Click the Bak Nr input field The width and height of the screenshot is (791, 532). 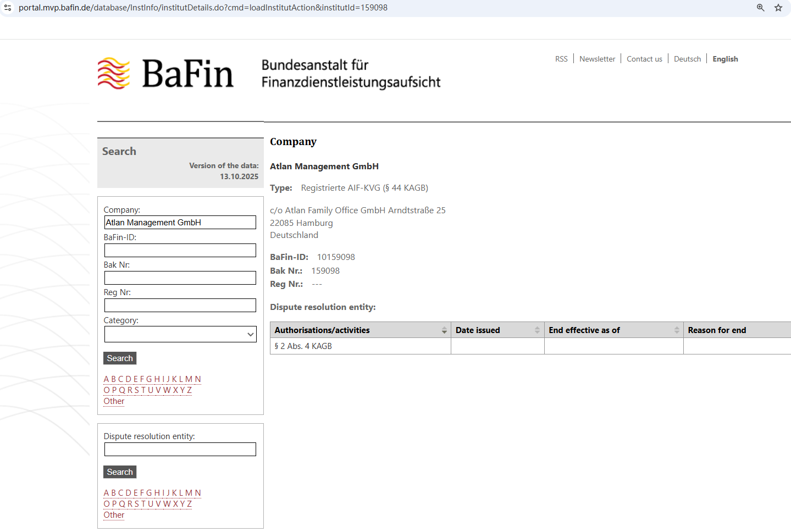click(180, 278)
